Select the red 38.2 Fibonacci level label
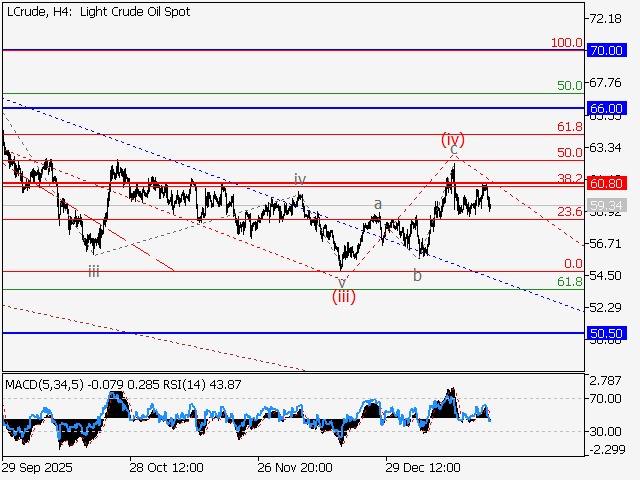 point(570,178)
